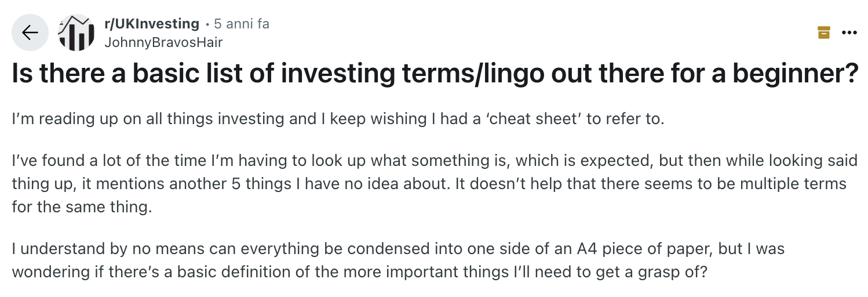Screen dimensions: 868x297
Task: Open the three-dot post options menu
Action: point(849,32)
